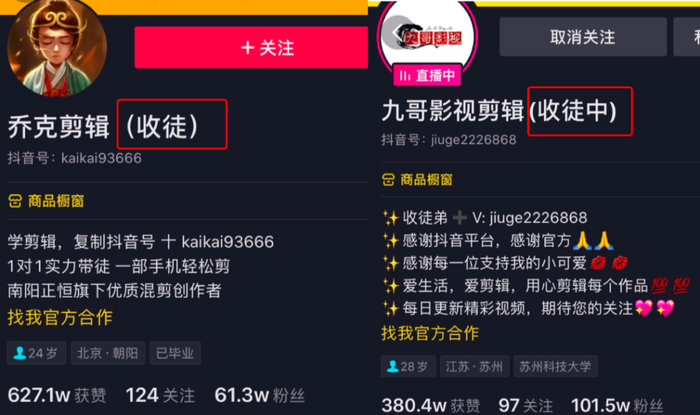The width and height of the screenshot is (700, 415).
Task: Select the 苏州科技大学 school tag
Action: [x=555, y=367]
